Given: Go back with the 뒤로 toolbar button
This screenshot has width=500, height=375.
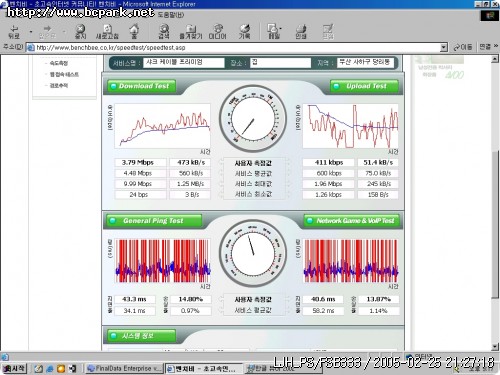Looking at the screenshot, I should point(14,32).
